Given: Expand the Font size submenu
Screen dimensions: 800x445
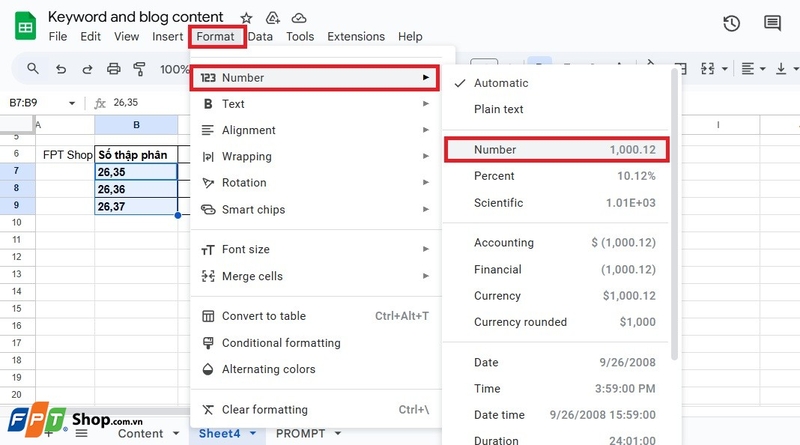Looking at the screenshot, I should click(315, 249).
